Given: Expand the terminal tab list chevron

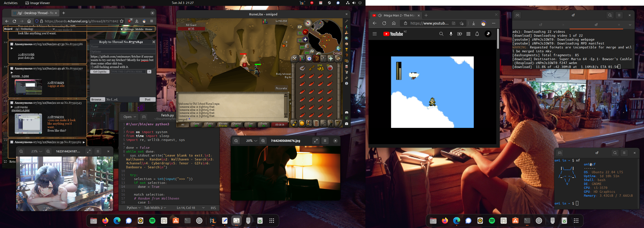Looking at the screenshot, I should tap(630, 25).
